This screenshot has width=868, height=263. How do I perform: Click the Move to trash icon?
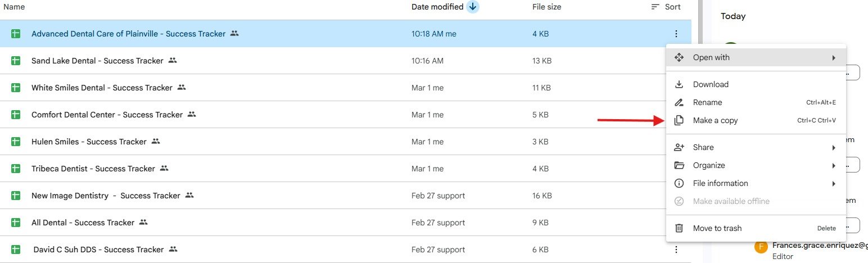(679, 228)
